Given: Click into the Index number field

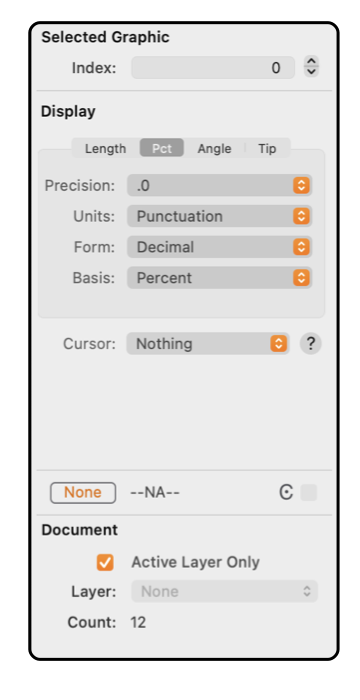Looking at the screenshot, I should [x=213, y=68].
